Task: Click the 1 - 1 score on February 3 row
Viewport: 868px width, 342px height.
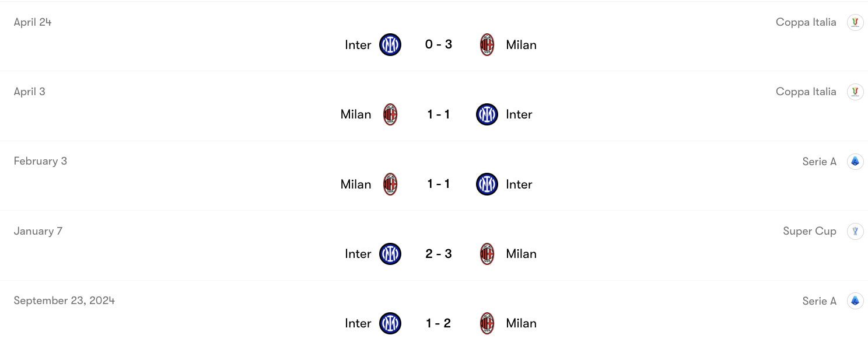Action: (438, 184)
